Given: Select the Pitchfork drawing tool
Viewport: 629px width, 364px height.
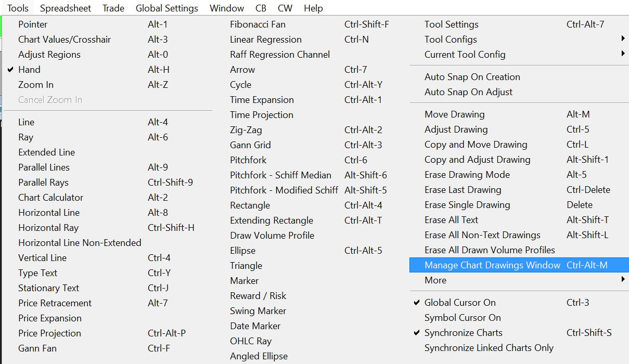Looking at the screenshot, I should pyautogui.click(x=248, y=160).
